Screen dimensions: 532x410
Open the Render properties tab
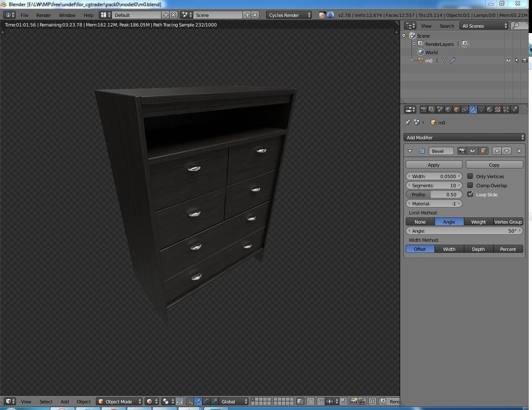click(x=423, y=110)
